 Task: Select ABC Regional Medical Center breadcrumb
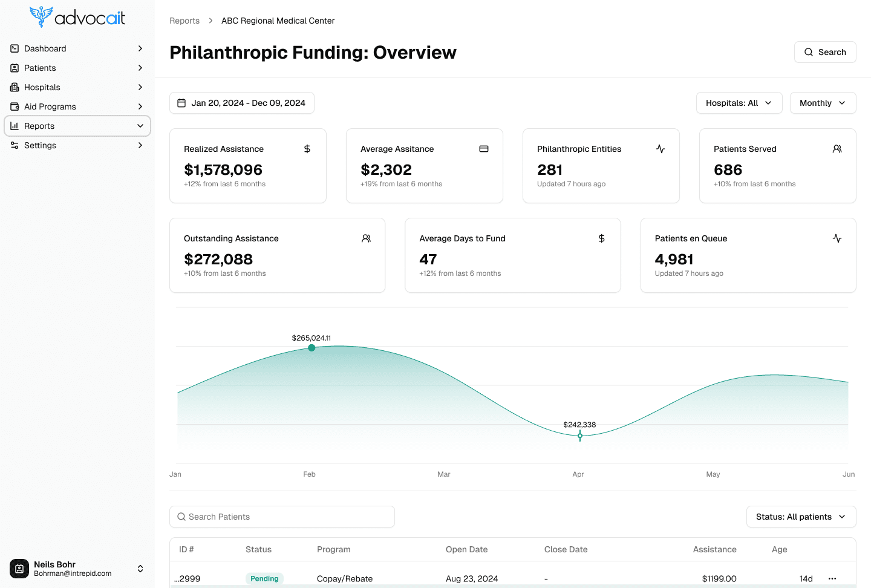278,20
